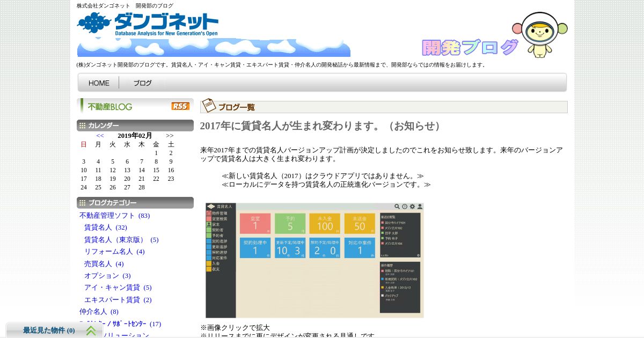Click the RSS feed icon

(180, 106)
